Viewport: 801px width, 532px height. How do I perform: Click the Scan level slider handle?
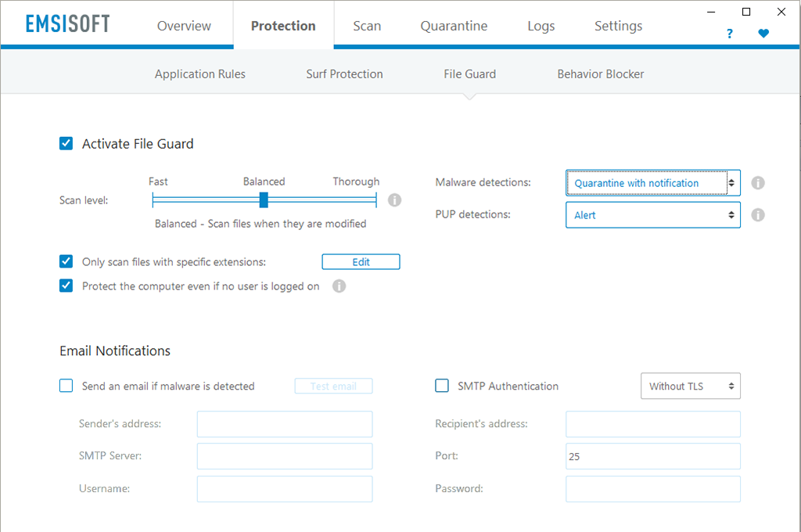pos(264,200)
